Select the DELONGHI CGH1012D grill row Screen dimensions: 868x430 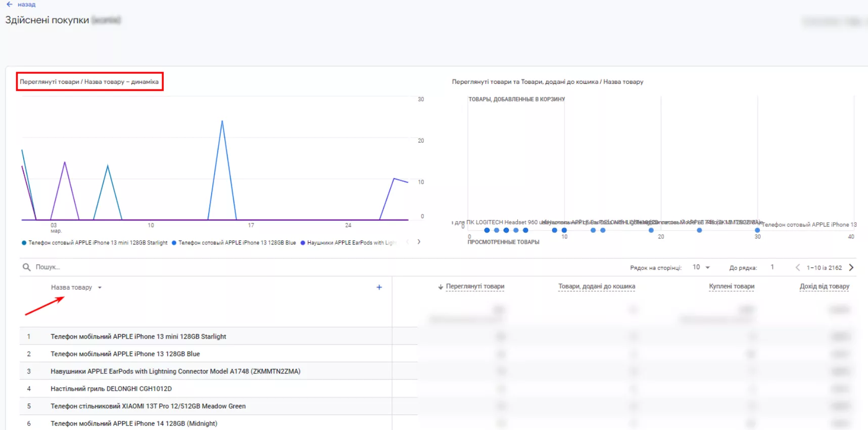point(218,389)
